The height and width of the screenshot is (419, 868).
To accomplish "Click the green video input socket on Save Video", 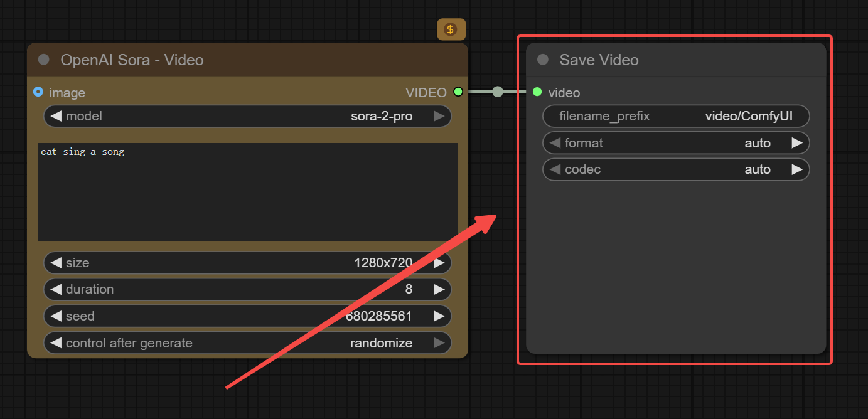I will [x=537, y=92].
